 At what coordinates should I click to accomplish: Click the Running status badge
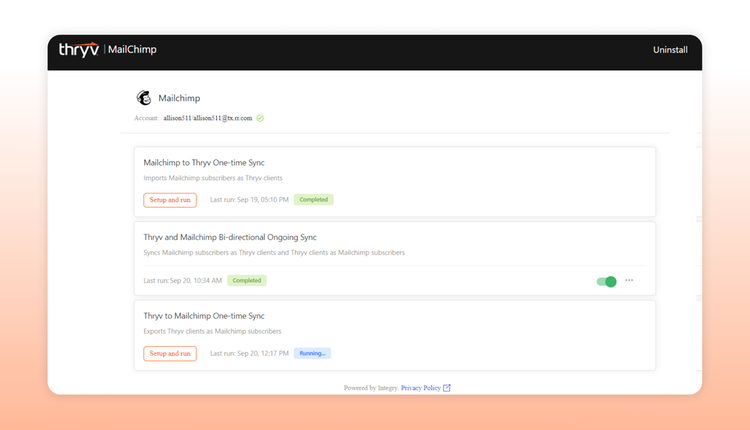coord(312,353)
